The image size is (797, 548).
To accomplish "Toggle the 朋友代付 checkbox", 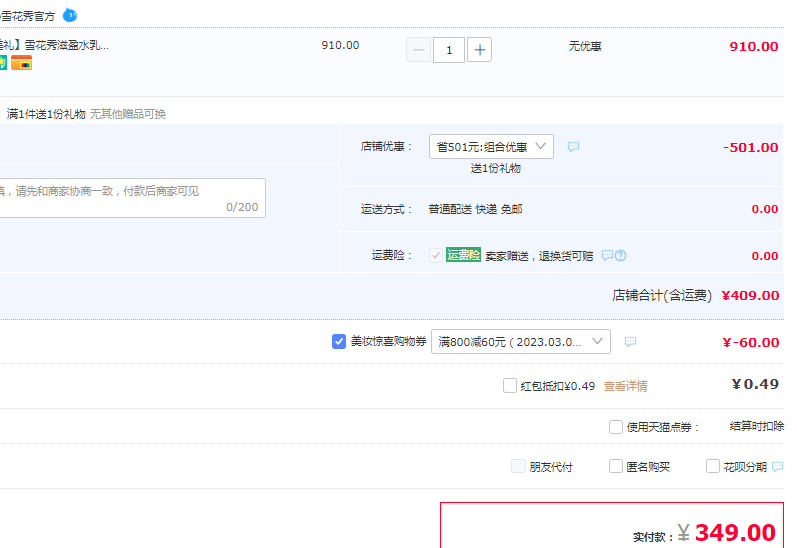I will [x=518, y=466].
